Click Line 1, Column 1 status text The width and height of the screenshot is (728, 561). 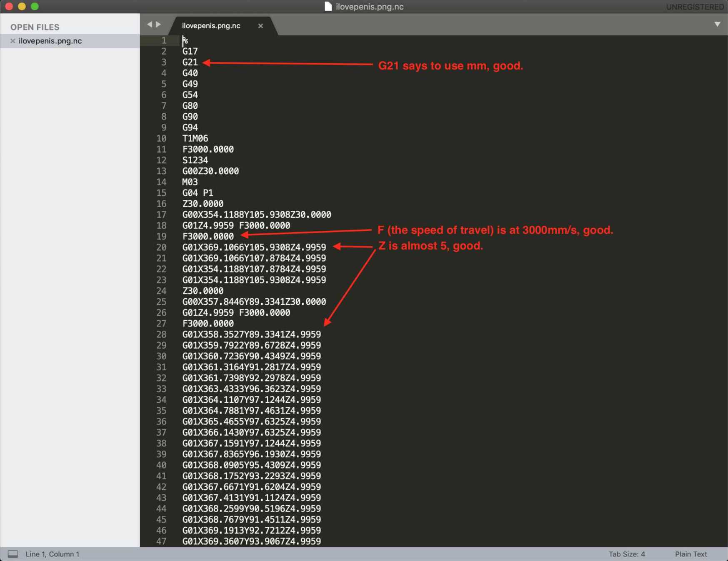pos(53,554)
